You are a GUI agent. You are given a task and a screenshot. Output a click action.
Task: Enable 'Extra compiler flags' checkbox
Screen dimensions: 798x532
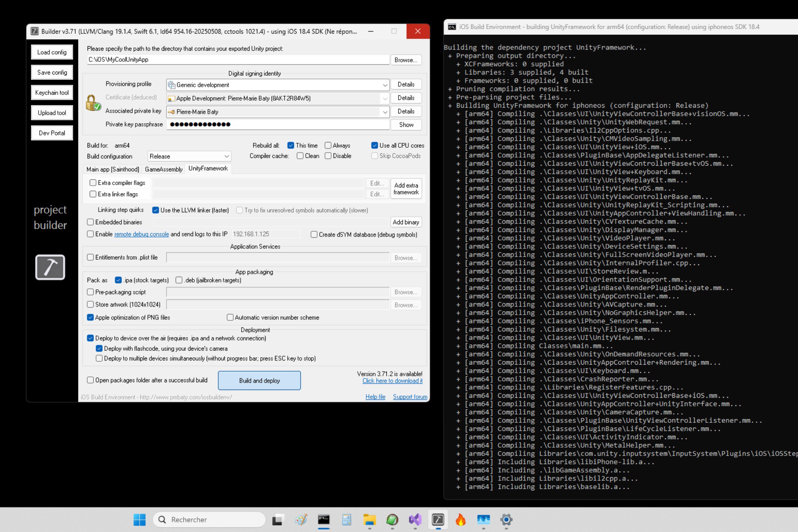[93, 183]
